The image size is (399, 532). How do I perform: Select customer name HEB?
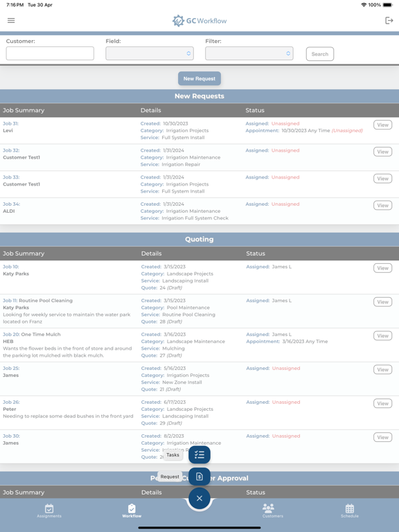coord(8,342)
